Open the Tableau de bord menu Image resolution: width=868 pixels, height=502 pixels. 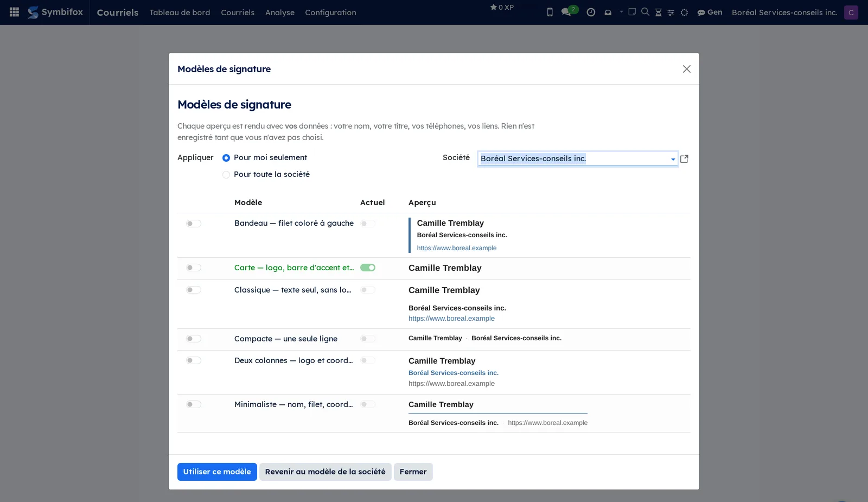coord(180,12)
